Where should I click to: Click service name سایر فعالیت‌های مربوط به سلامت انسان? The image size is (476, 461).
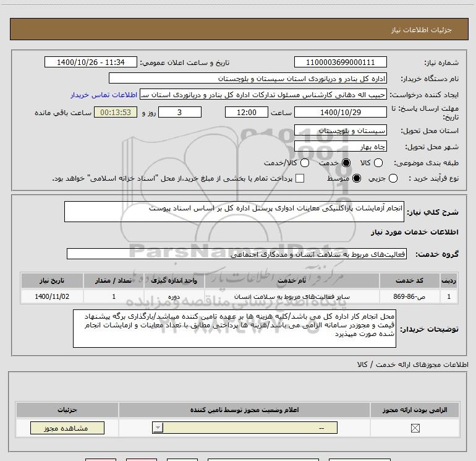click(x=292, y=296)
